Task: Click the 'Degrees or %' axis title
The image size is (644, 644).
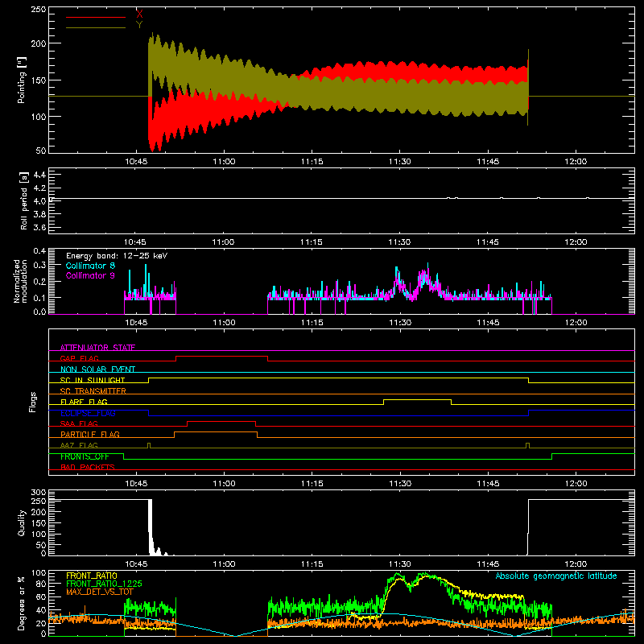Action: tap(22, 603)
